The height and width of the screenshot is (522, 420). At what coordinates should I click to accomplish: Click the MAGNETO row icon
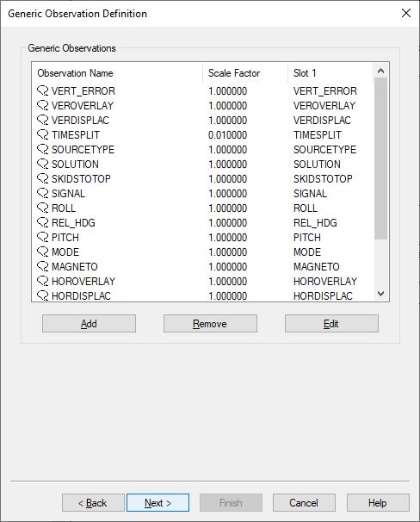click(42, 266)
